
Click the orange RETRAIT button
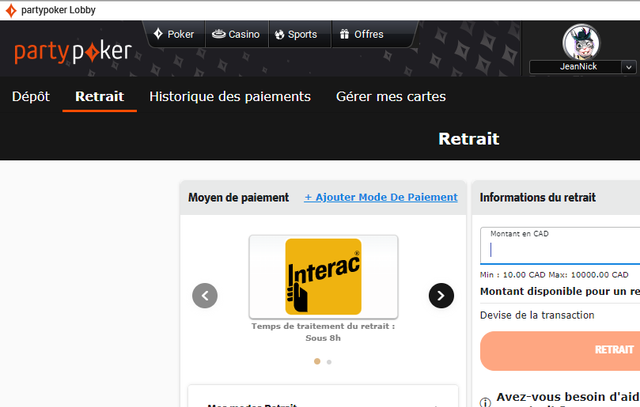coord(560,351)
